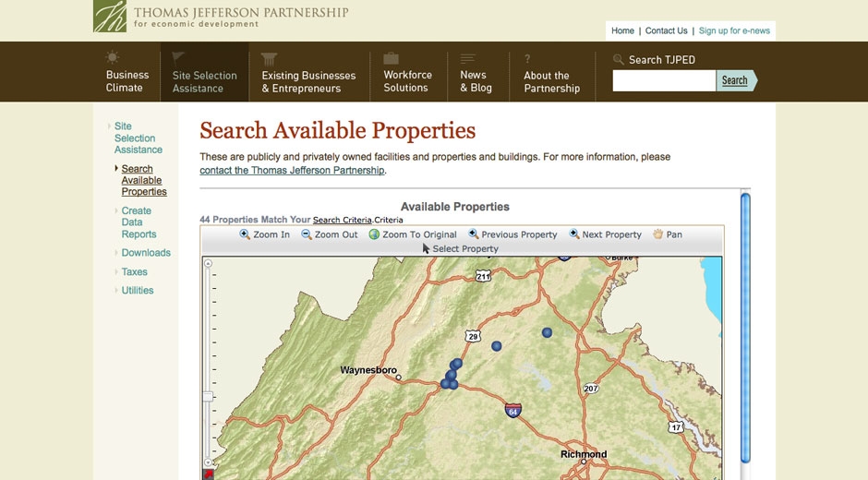Click the Search Criteria link

pos(342,220)
